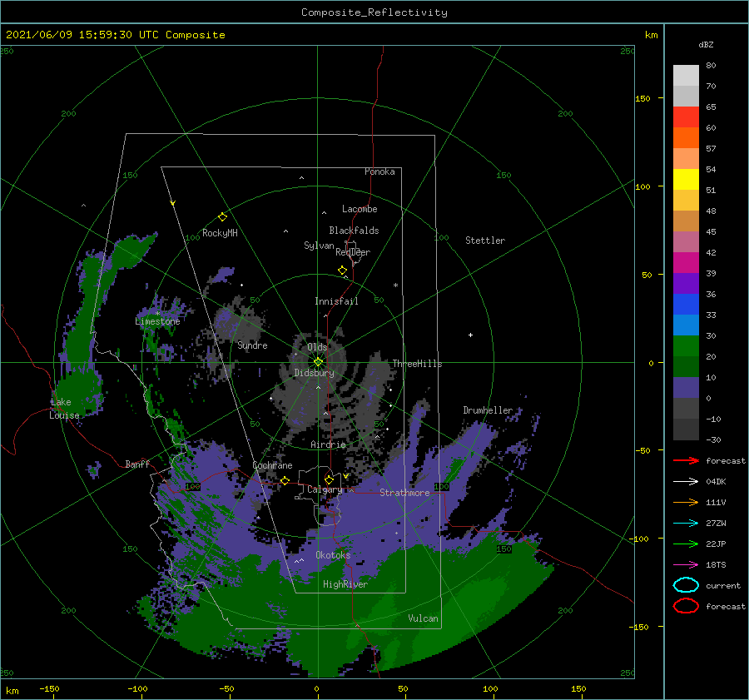Click the Blackfalds town label
This screenshot has height=700, width=749.
(x=354, y=231)
